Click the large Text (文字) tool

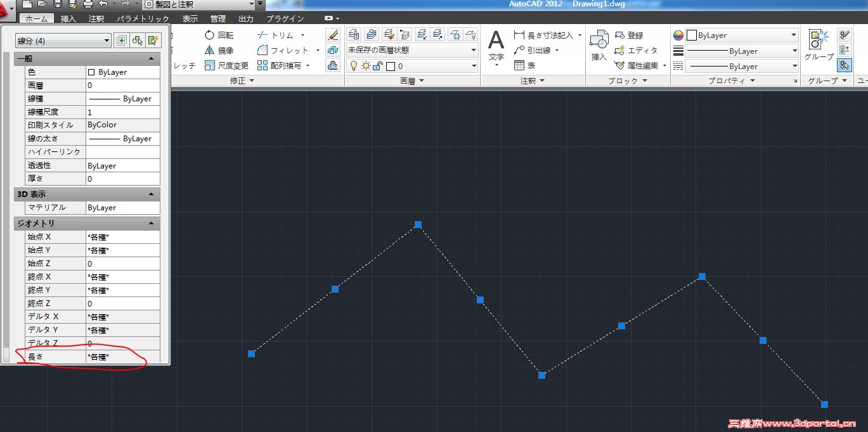click(x=496, y=48)
